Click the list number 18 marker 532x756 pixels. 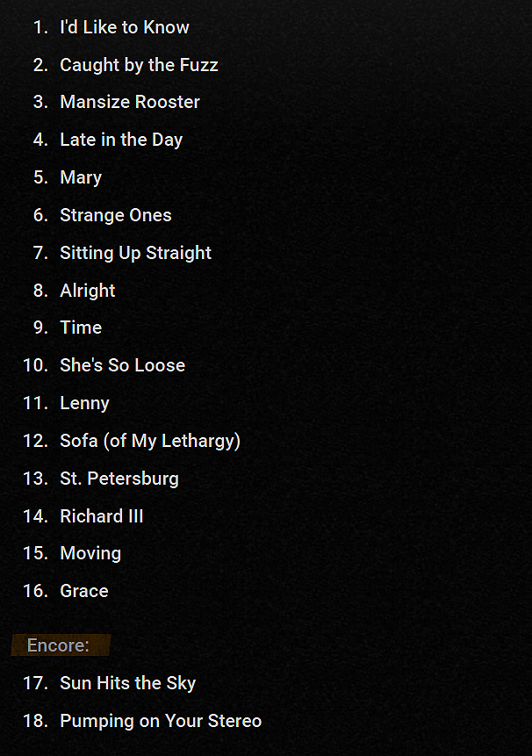pos(35,721)
